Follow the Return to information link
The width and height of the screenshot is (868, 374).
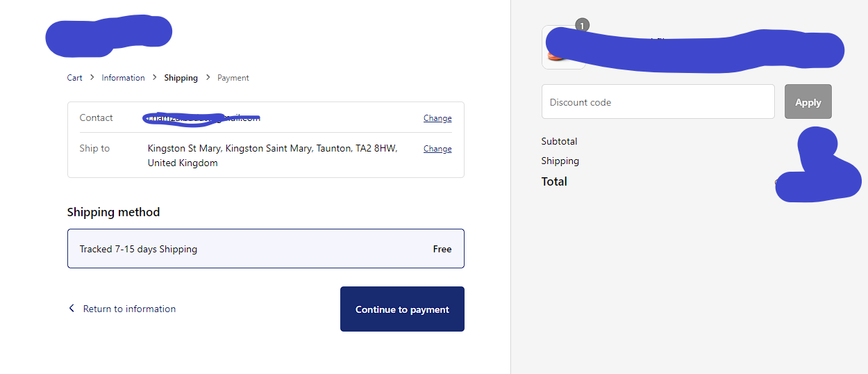coord(129,309)
